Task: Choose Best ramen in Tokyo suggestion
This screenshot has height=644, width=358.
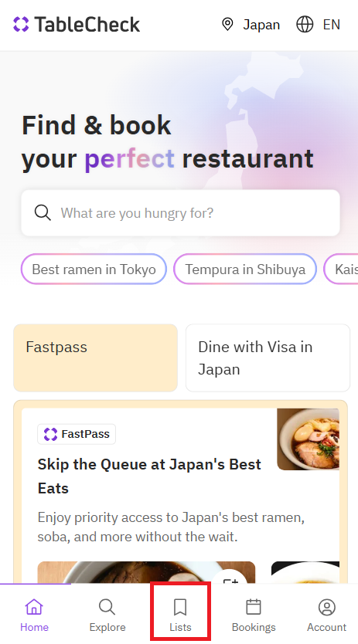Action: point(94,269)
